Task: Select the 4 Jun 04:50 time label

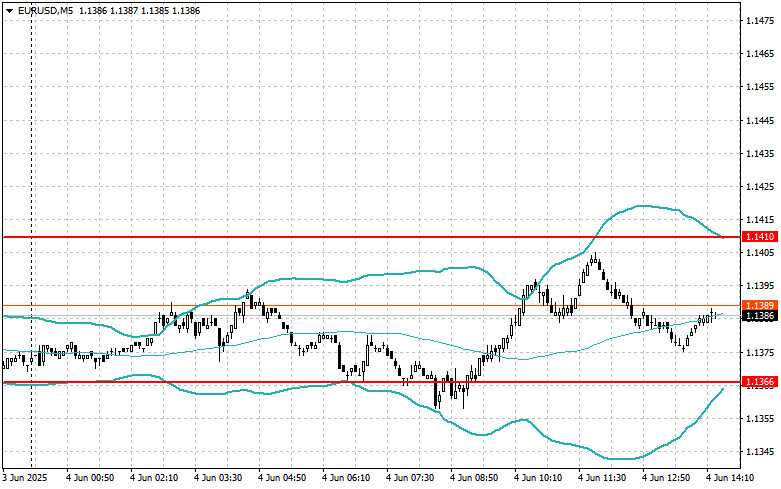Action: [x=282, y=478]
